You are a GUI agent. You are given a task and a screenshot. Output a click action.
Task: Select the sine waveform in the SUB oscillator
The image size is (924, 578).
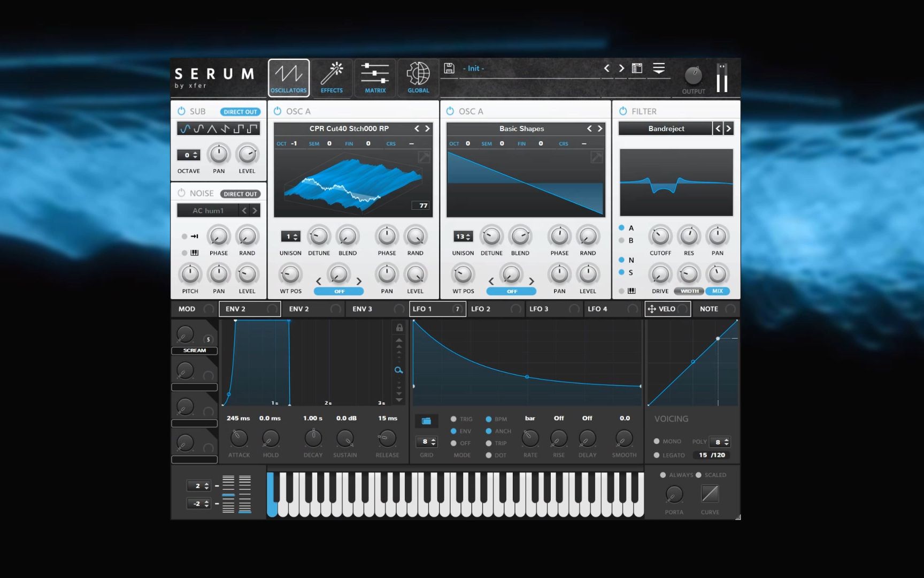[185, 128]
